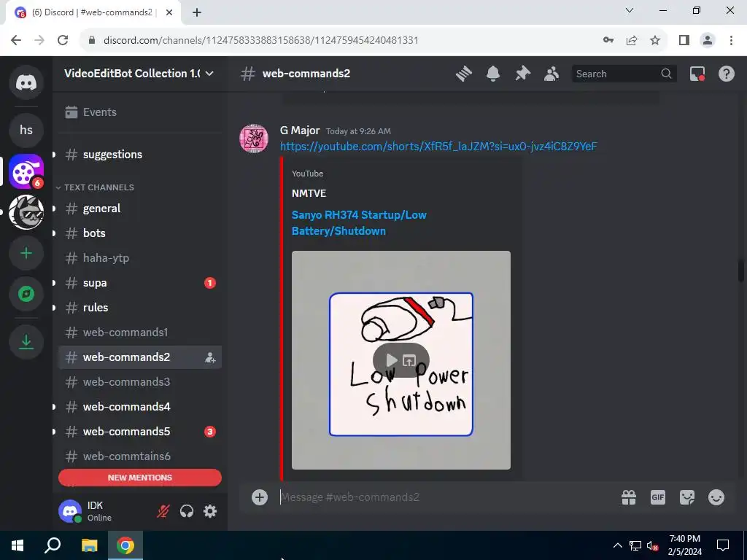Toggle the member list visibility

pyautogui.click(x=551, y=74)
